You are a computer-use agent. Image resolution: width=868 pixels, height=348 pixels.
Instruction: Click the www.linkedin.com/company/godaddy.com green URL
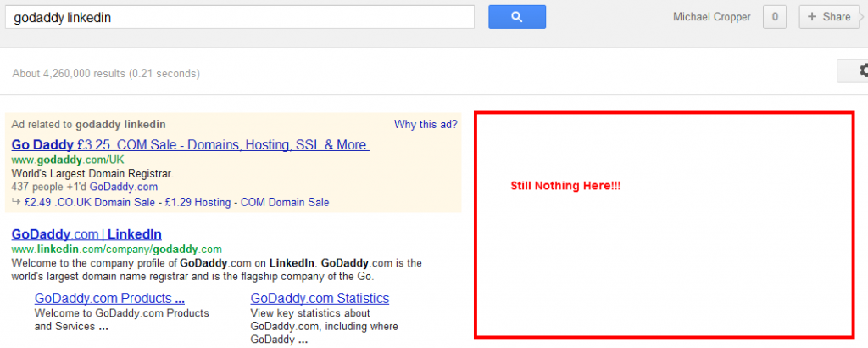116,249
